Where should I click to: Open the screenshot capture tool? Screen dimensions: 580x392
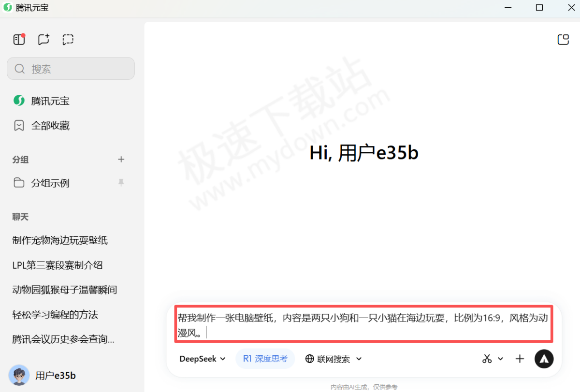[68, 39]
